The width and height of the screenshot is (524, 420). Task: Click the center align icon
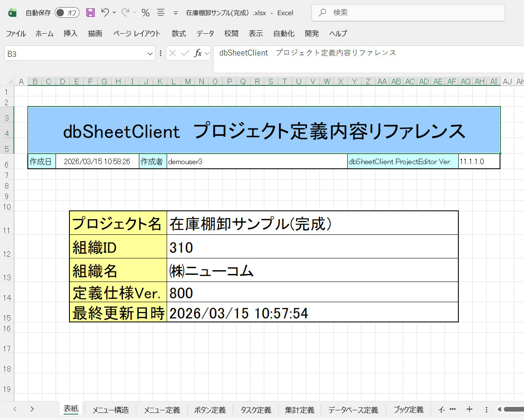click(161, 13)
